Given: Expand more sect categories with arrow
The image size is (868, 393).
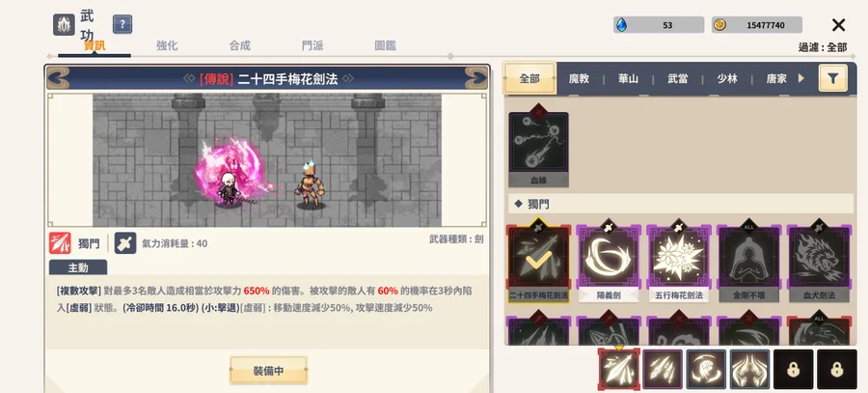Looking at the screenshot, I should click(800, 79).
